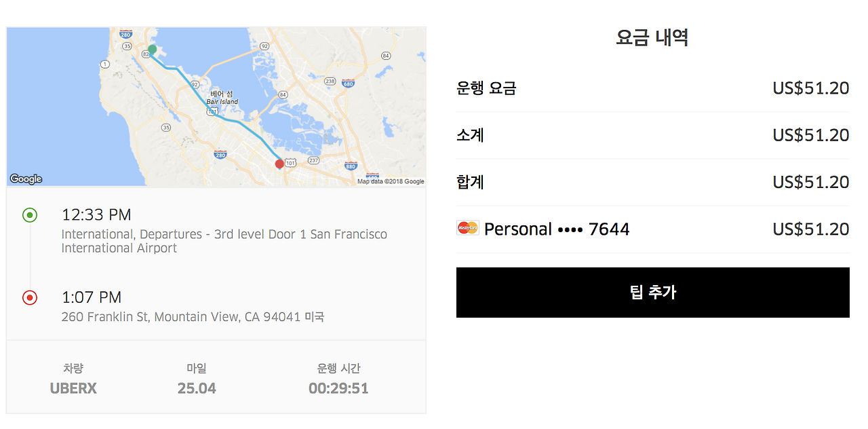Click the Google logo on the map
868x429 pixels.
26,179
